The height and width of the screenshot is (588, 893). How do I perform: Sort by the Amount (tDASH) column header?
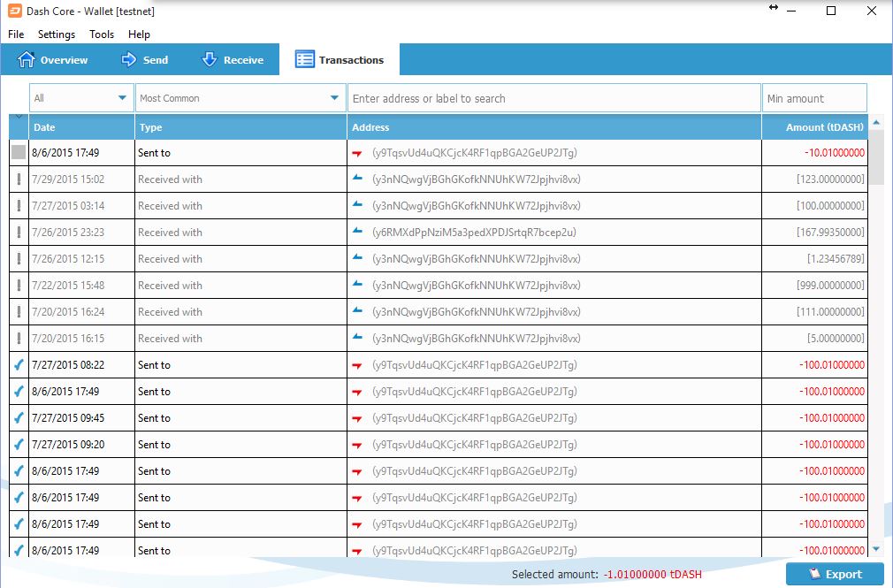[815, 127]
